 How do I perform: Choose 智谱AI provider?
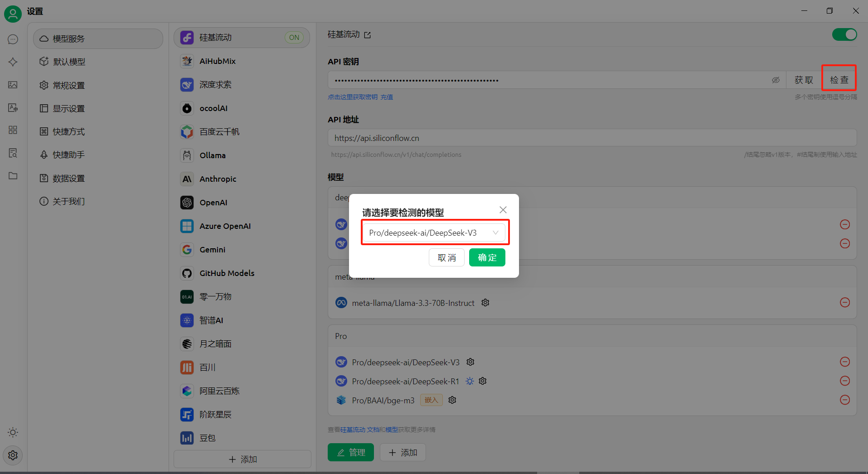coord(242,320)
